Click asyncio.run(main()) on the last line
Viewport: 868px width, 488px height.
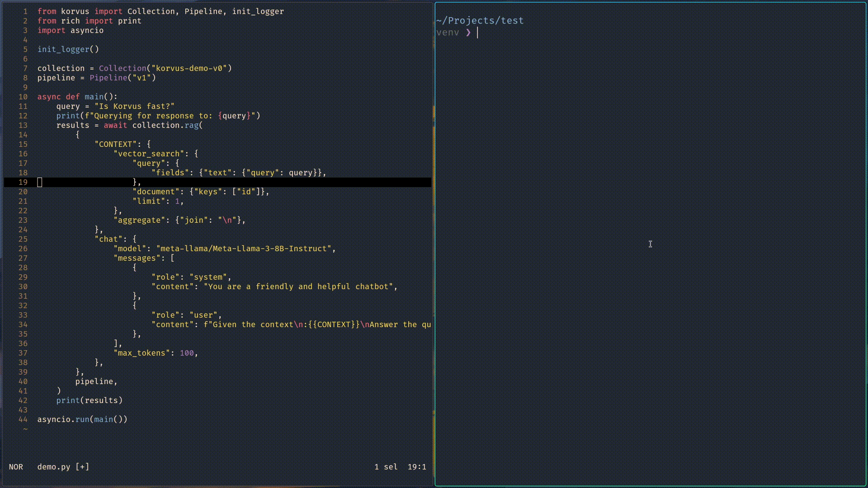82,419
